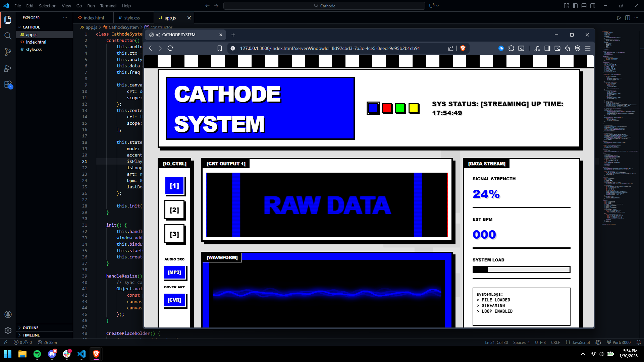Select CRT mode button [3]

tap(174, 234)
